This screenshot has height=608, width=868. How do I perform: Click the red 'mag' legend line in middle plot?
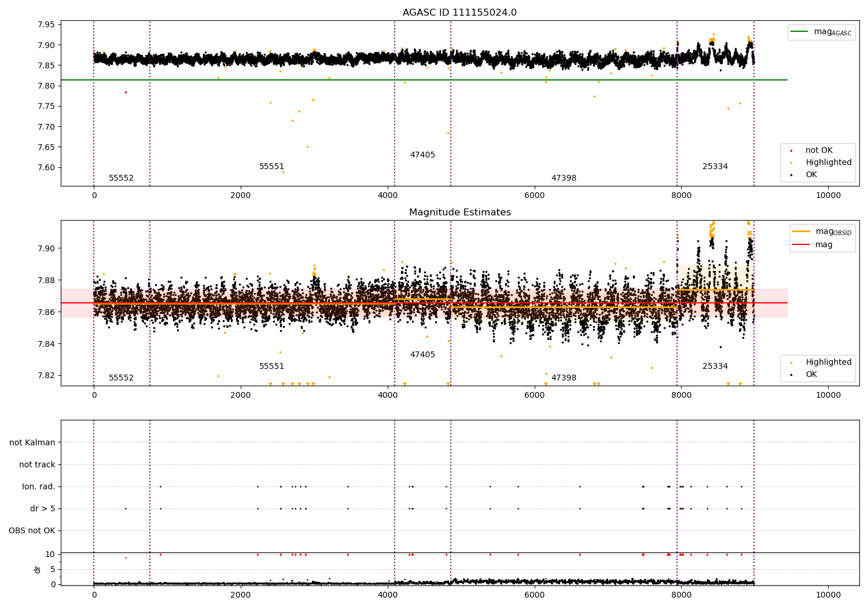[801, 245]
